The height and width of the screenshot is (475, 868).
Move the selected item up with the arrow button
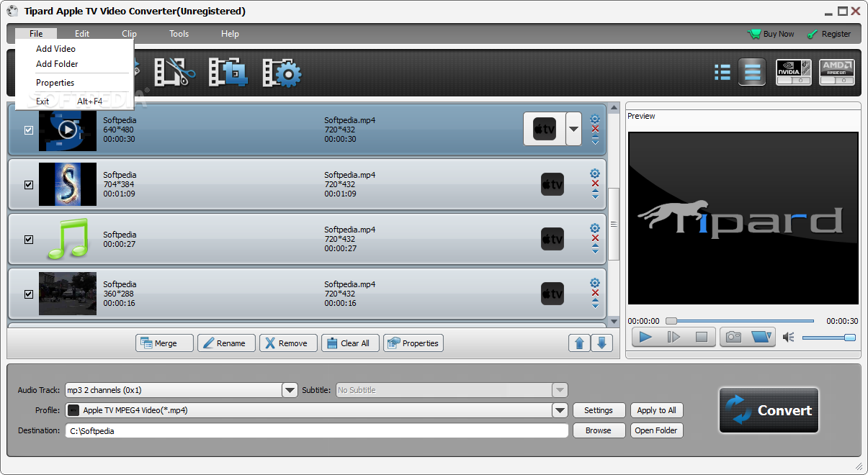(579, 343)
